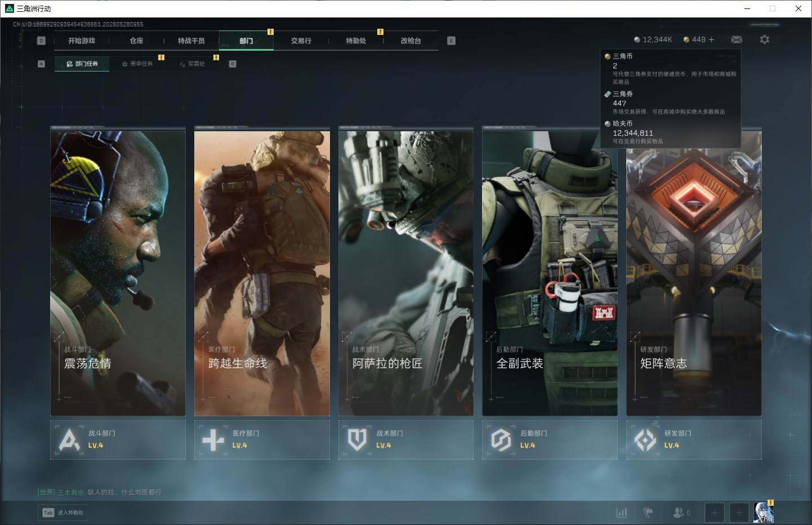This screenshot has width=812, height=525.
Task: Click the empty squad slot beside friends count
Action: pyautogui.click(x=715, y=513)
